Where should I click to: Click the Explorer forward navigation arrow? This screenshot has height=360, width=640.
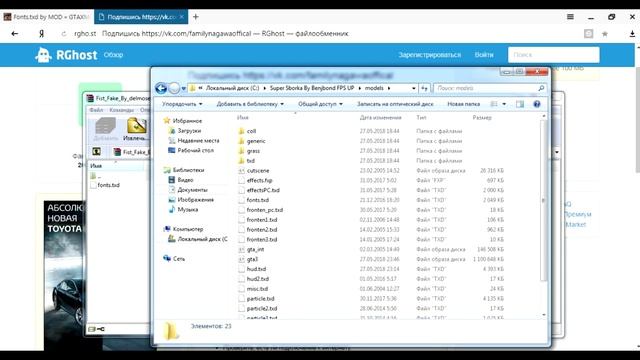tap(174, 88)
